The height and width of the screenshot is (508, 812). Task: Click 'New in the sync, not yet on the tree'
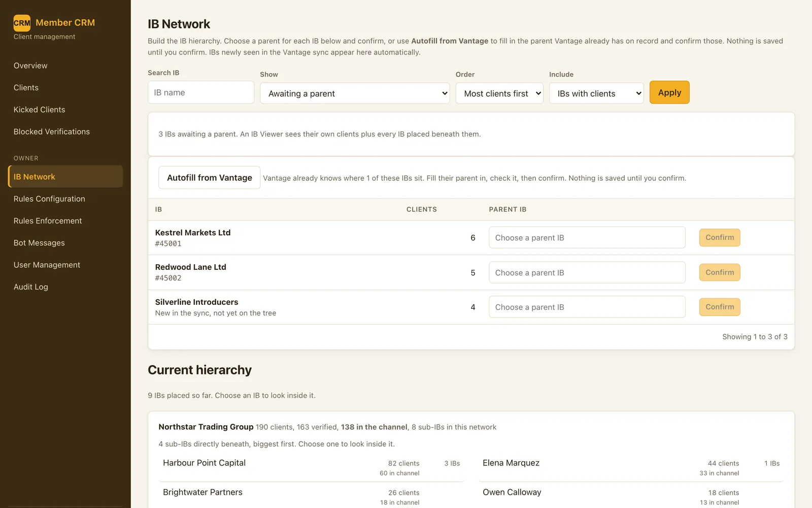click(216, 313)
